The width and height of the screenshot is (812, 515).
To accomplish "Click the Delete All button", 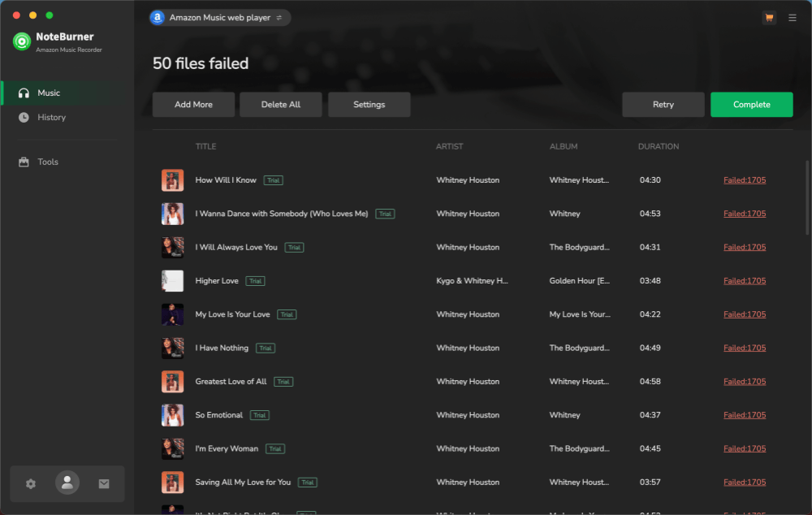I will click(x=281, y=104).
